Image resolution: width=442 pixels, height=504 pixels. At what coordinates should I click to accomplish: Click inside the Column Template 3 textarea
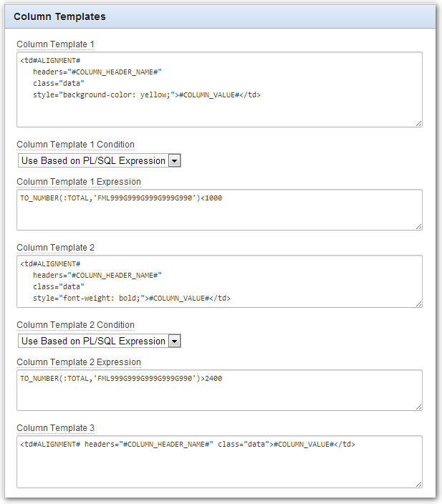click(x=219, y=462)
